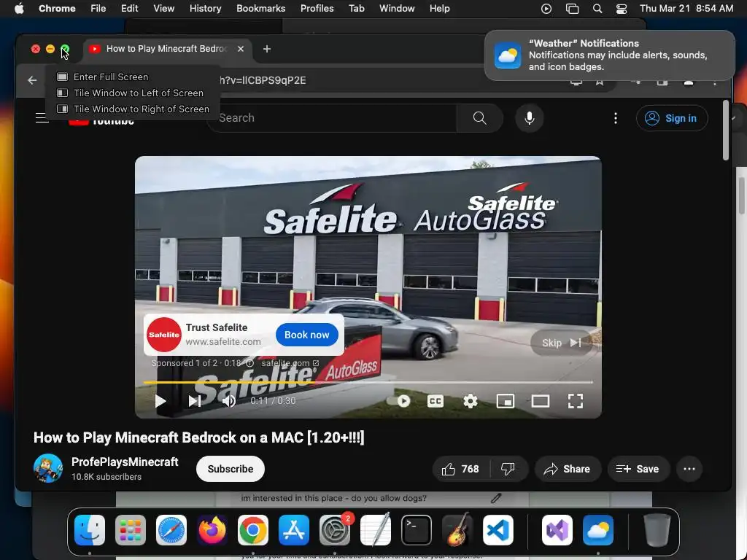This screenshot has width=747, height=560.
Task: Open the Profiles menu
Action: click(317, 8)
